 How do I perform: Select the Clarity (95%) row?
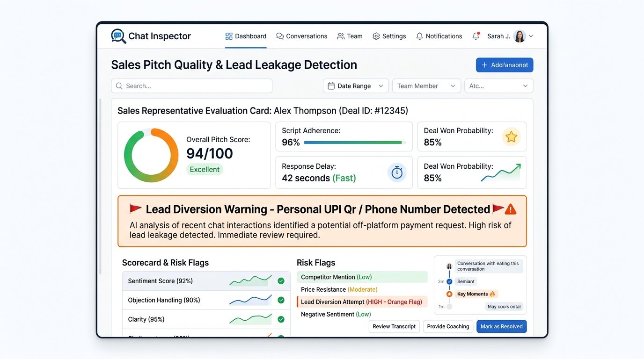click(x=206, y=319)
